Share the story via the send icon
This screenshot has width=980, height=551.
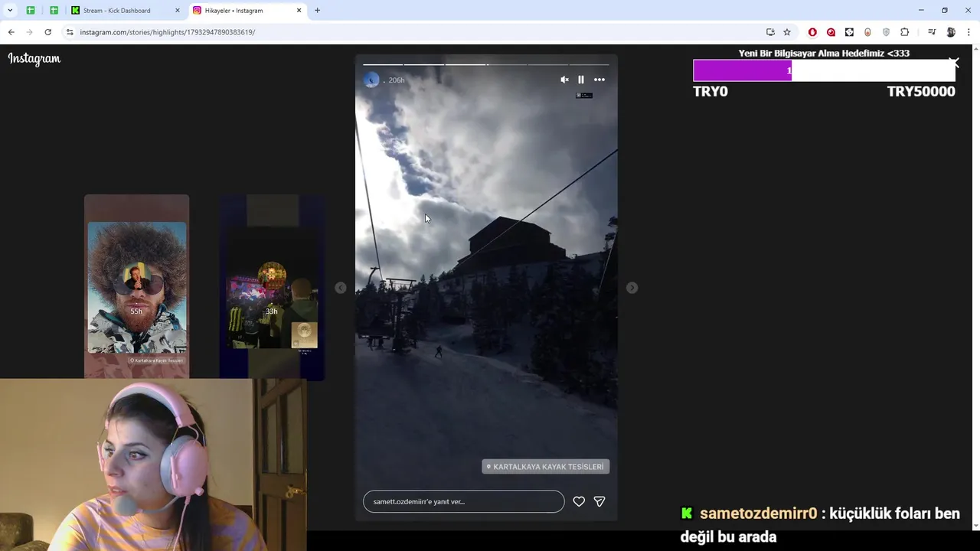(599, 501)
